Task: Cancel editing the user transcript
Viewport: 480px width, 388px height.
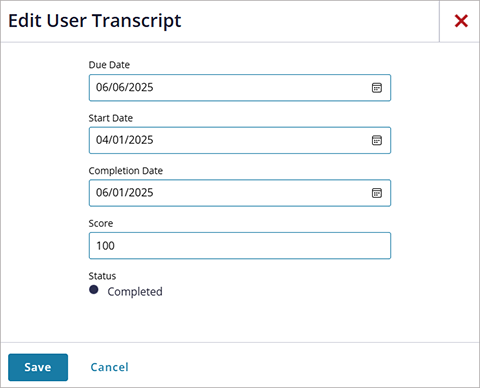Action: click(x=109, y=367)
